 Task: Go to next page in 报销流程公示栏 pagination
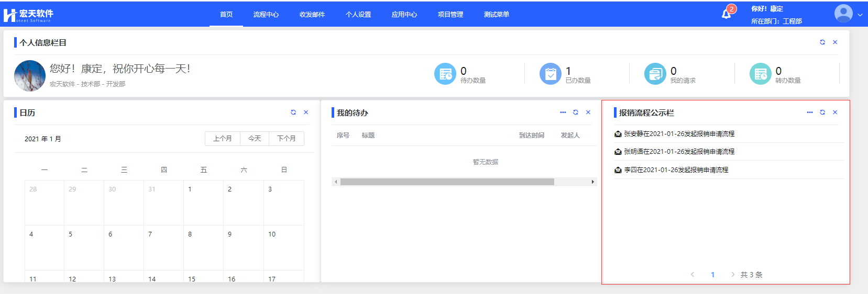pos(732,275)
